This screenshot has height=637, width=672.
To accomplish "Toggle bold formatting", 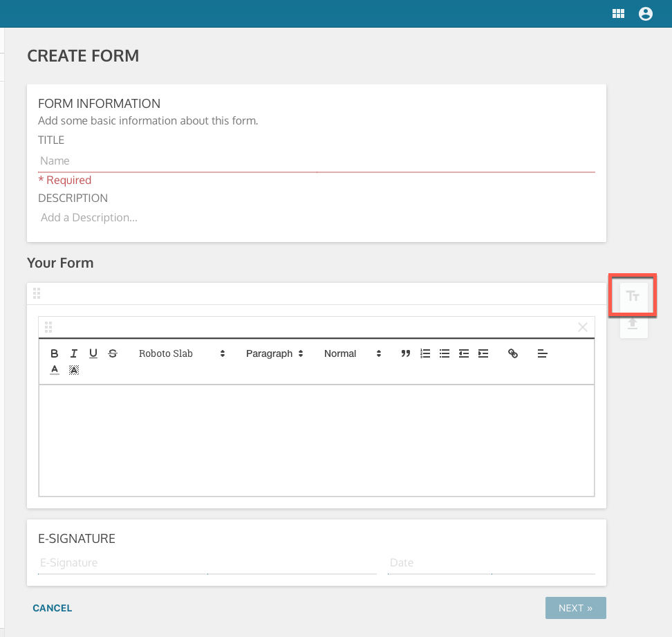I will 55,353.
